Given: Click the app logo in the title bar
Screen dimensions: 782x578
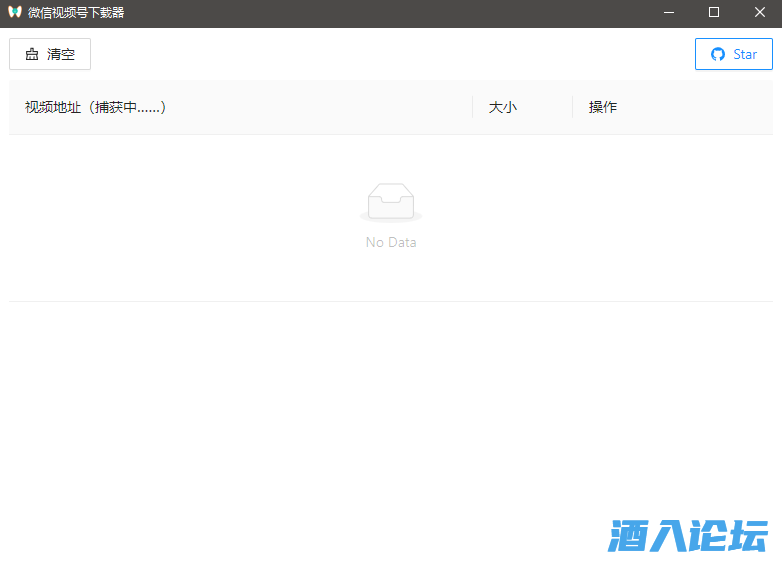Looking at the screenshot, I should [x=14, y=13].
